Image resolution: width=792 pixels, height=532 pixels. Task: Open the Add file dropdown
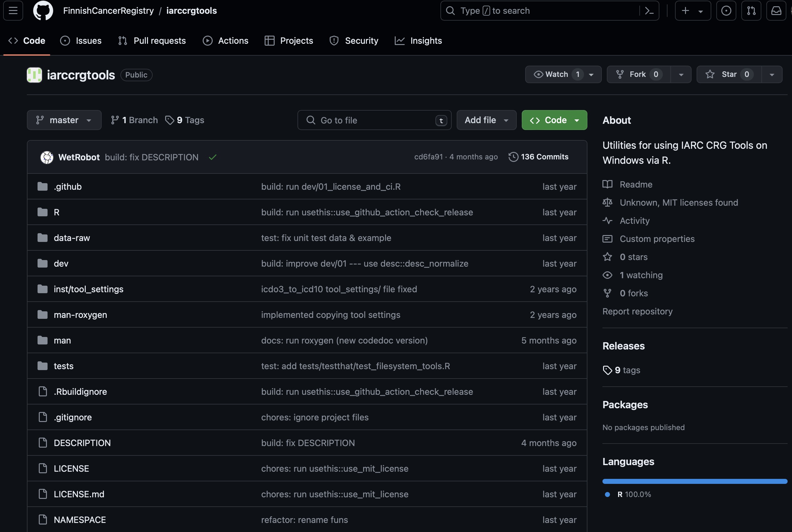[x=486, y=120]
